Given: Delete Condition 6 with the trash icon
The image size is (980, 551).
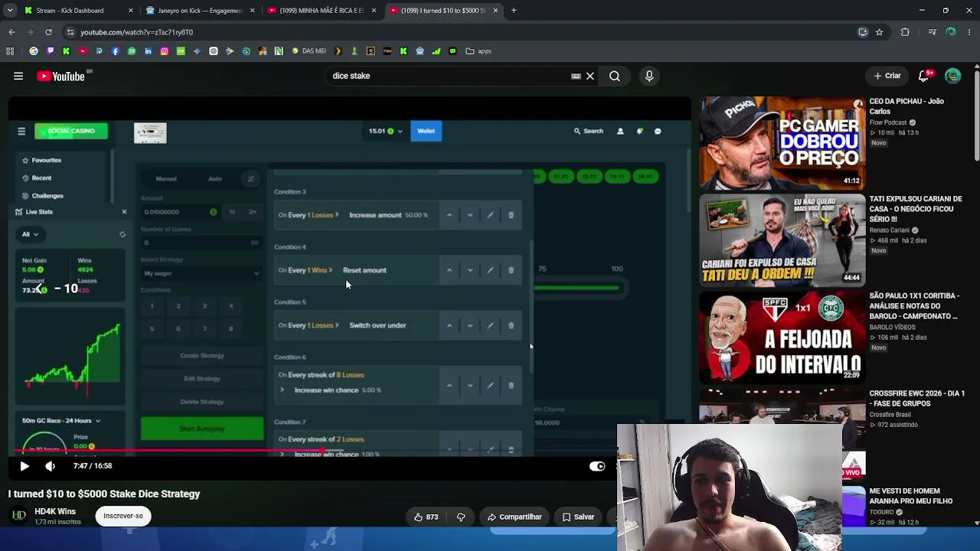Looking at the screenshot, I should [x=511, y=385].
